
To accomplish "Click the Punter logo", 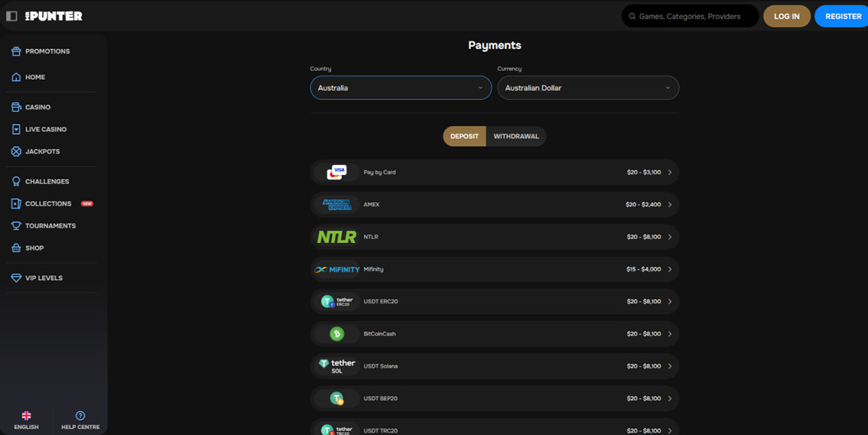I will [x=53, y=16].
